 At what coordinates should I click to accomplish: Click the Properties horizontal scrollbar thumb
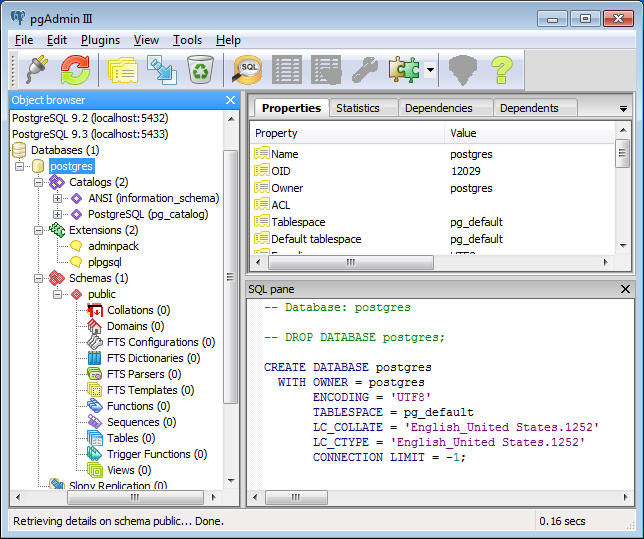point(350,262)
